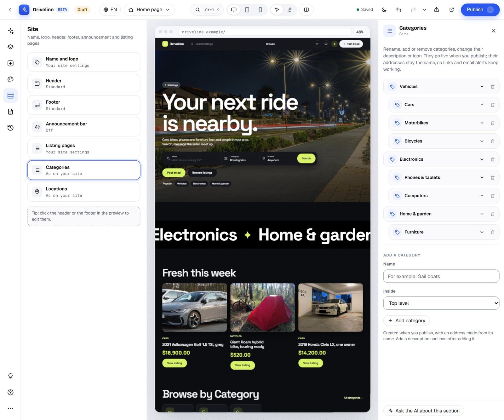The width and height of the screenshot is (504, 420).
Task: Publish the site
Action: click(x=480, y=10)
